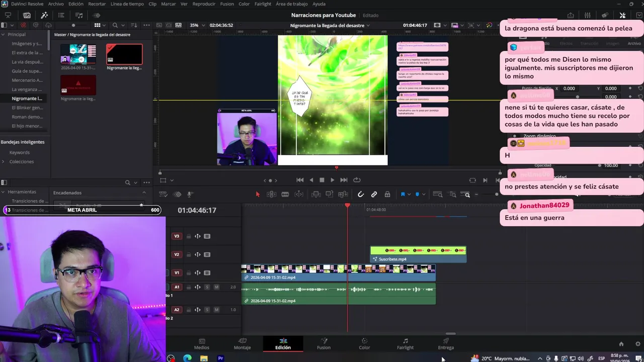Open the Sound Library icon
The image size is (644, 362).
point(79,15)
